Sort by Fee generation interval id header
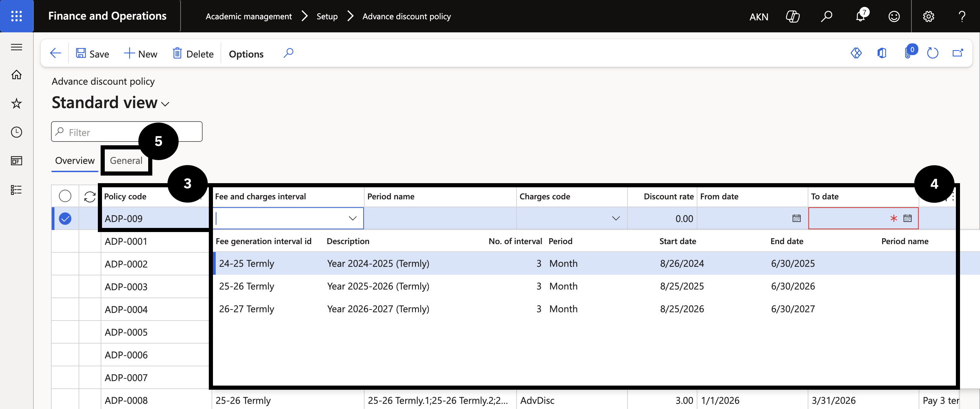The width and height of the screenshot is (980, 409). click(263, 241)
